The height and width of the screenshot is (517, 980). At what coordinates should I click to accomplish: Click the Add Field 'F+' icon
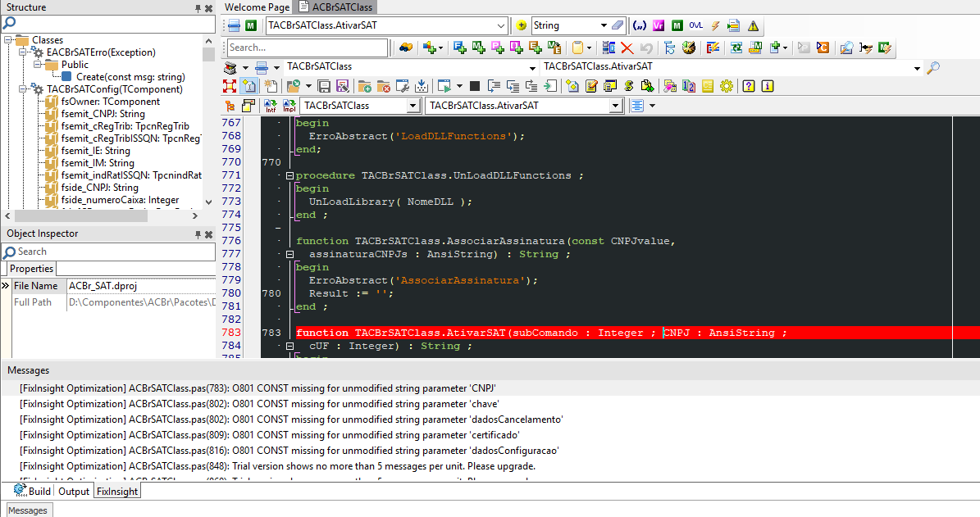460,48
